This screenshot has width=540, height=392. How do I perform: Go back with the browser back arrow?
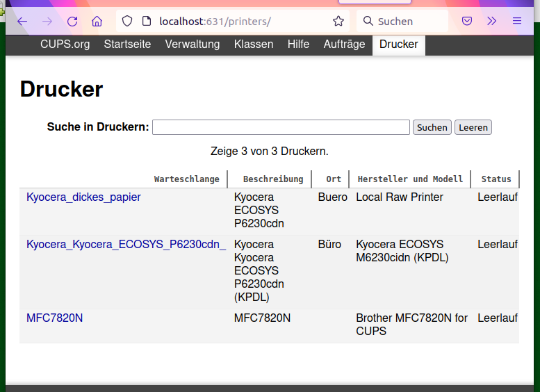tap(22, 22)
